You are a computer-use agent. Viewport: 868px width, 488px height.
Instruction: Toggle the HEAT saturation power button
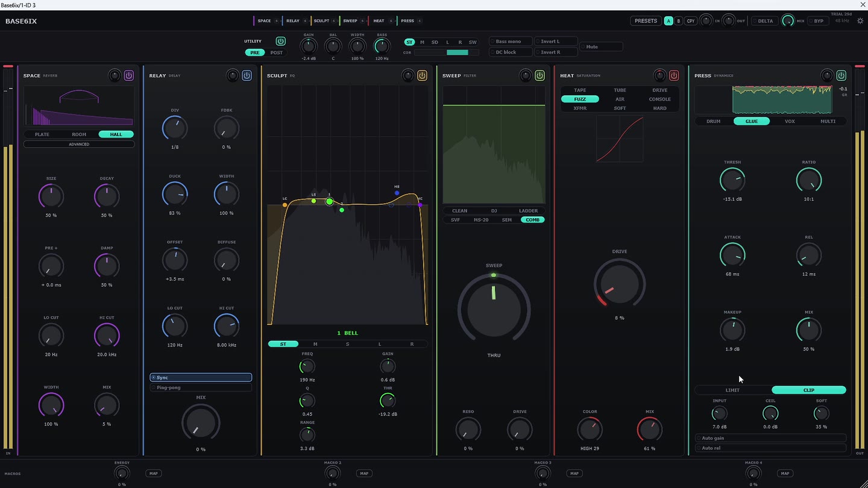pyautogui.click(x=674, y=75)
